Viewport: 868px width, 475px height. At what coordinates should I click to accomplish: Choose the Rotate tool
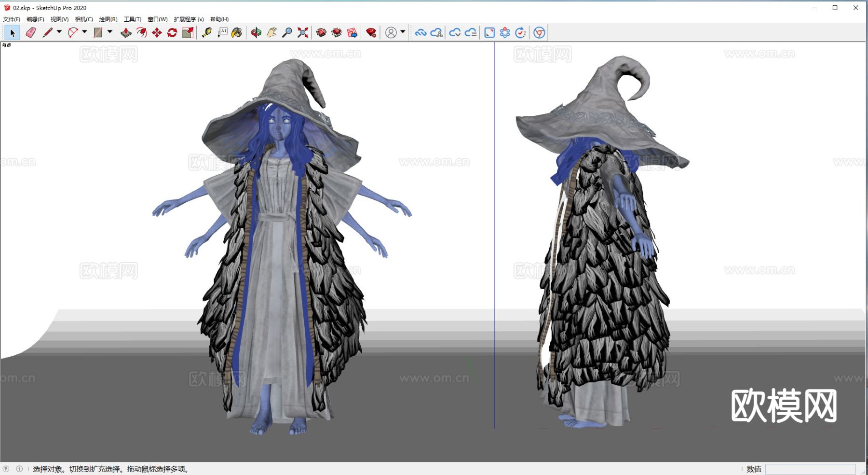pos(172,32)
